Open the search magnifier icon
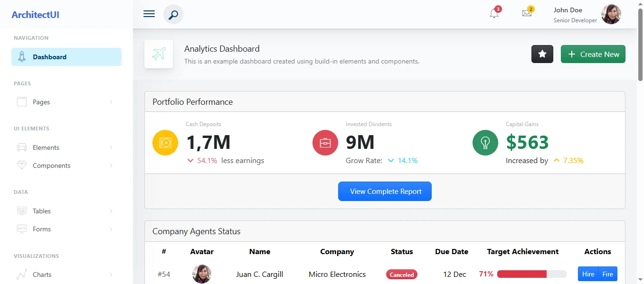The height and width of the screenshot is (284, 644). [x=173, y=14]
